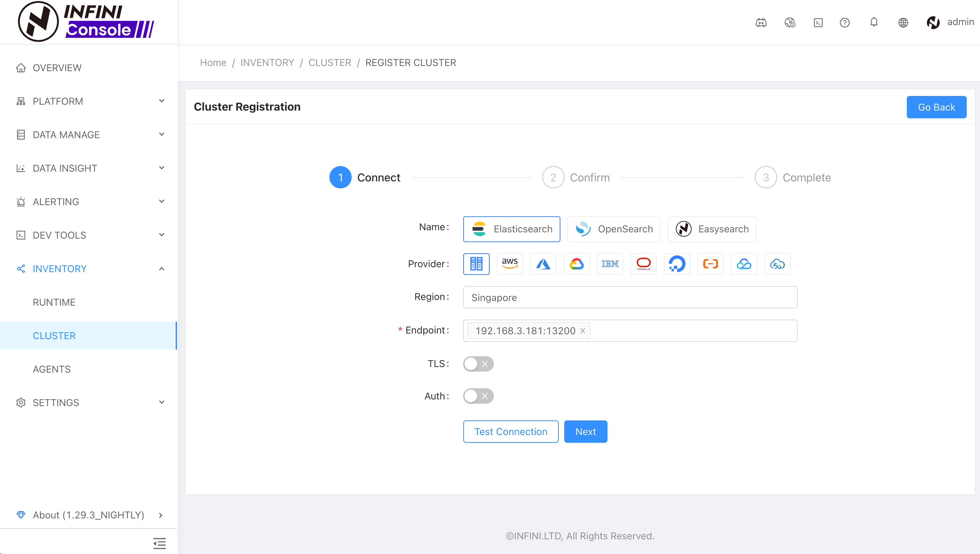This screenshot has width=980, height=554.
Task: Go to the RUNTIME menu item
Action: click(54, 302)
